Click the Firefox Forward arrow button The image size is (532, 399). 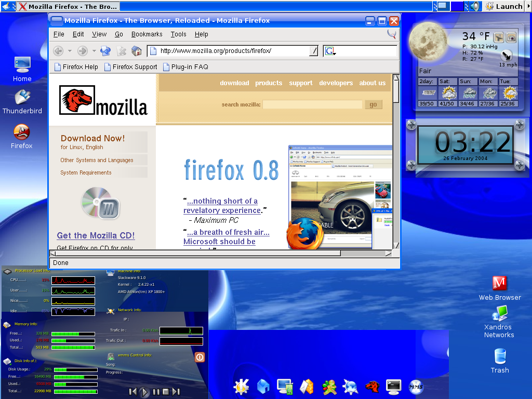[x=83, y=51]
